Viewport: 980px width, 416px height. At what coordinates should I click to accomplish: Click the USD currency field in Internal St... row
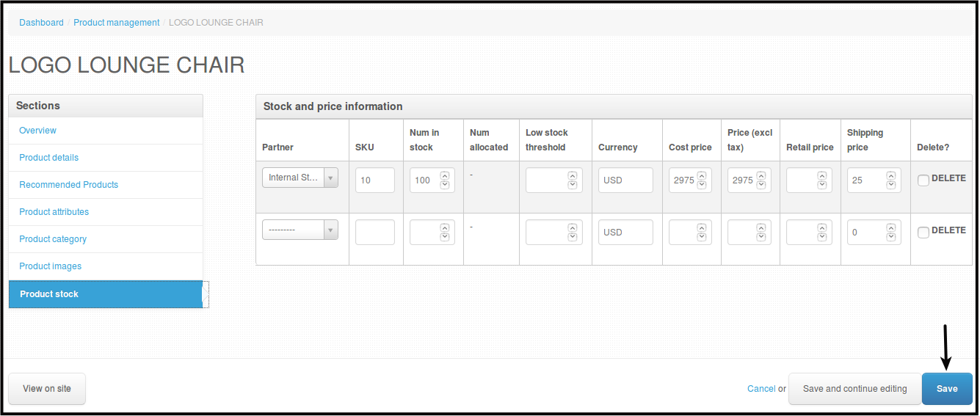pyautogui.click(x=625, y=180)
